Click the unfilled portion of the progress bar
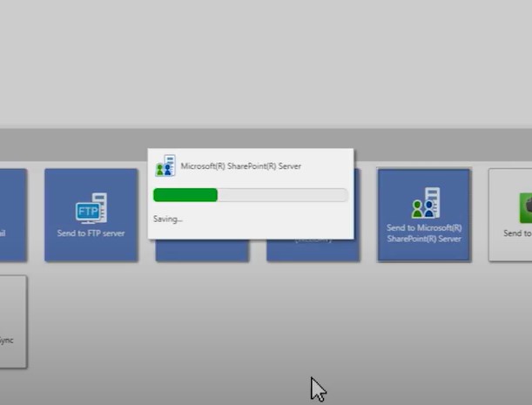Screen dimensions: 532x405 [283, 195]
